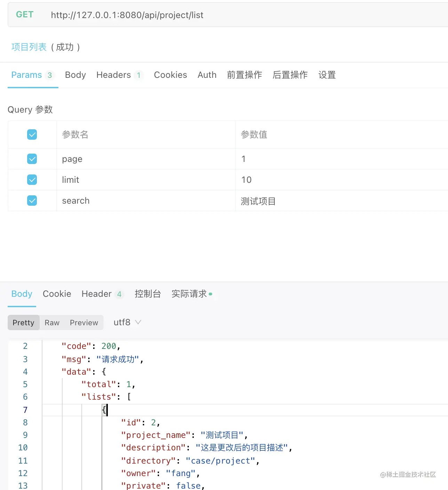Open the 前置操作 tab
The width and height of the screenshot is (448, 490).
(x=245, y=75)
